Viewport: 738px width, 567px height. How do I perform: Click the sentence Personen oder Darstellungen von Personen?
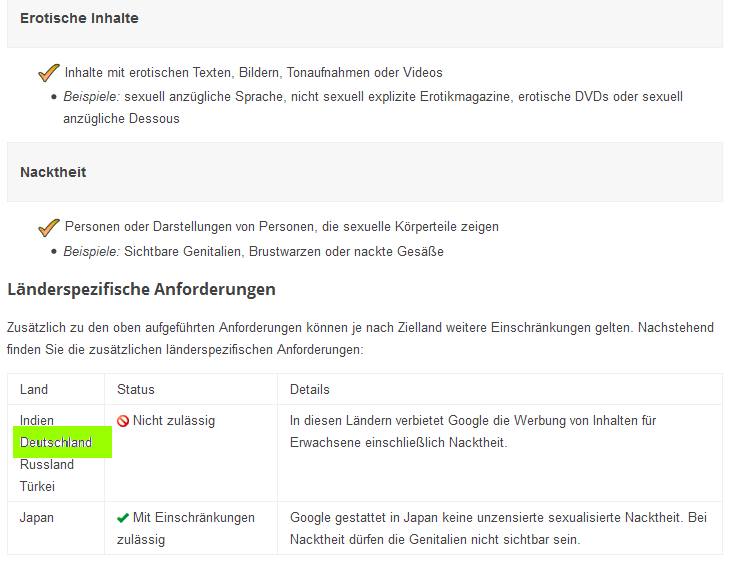(281, 227)
